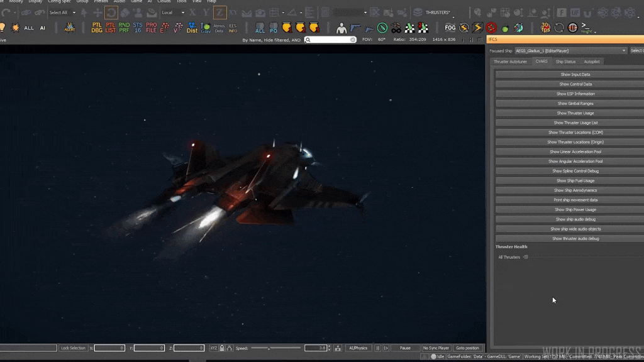This screenshot has width=644, height=362.
Task: Toggle the AI/Physics button
Action: (358, 348)
